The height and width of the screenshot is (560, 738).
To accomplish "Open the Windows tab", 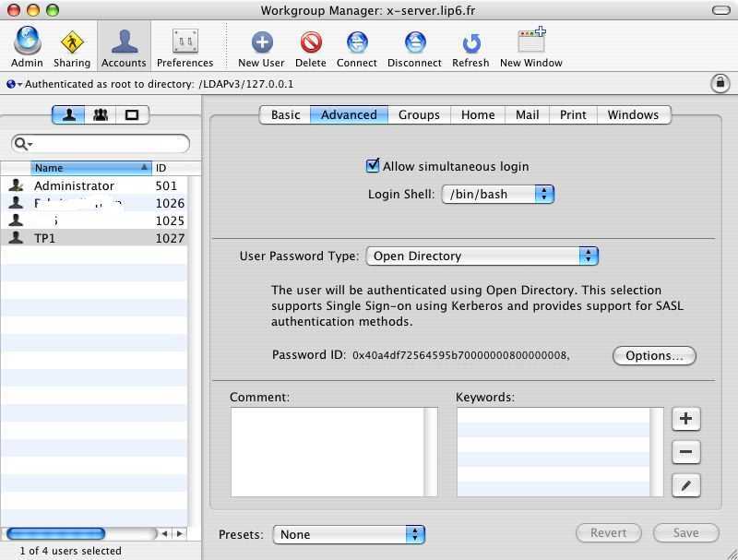I will (633, 114).
